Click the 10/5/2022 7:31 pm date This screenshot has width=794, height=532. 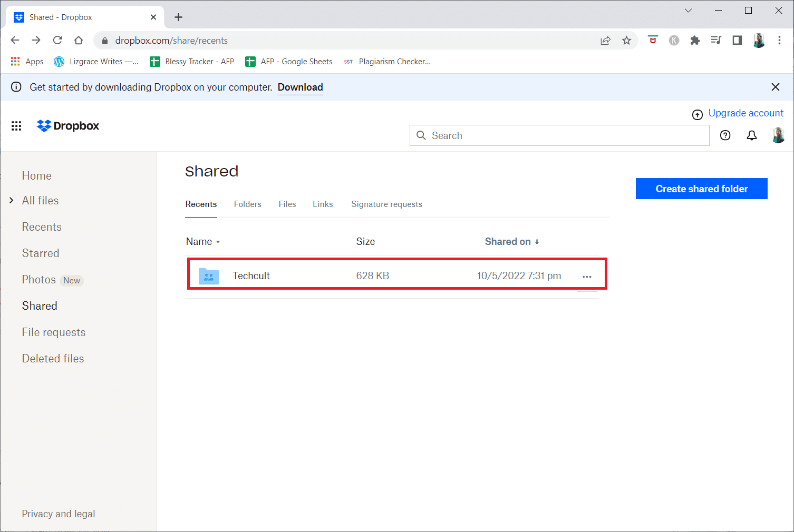(519, 276)
